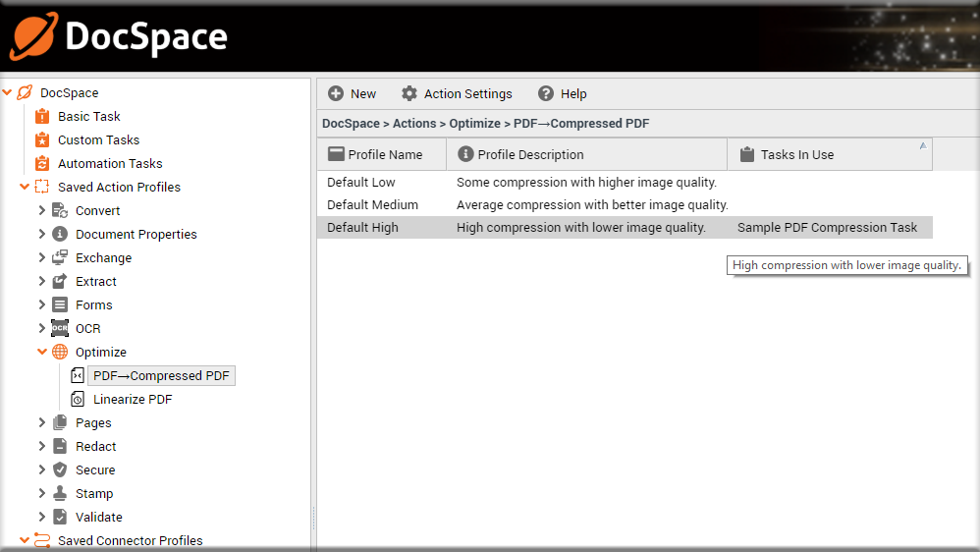Expand the Convert tree node
This screenshot has height=552, width=980.
tap(42, 210)
